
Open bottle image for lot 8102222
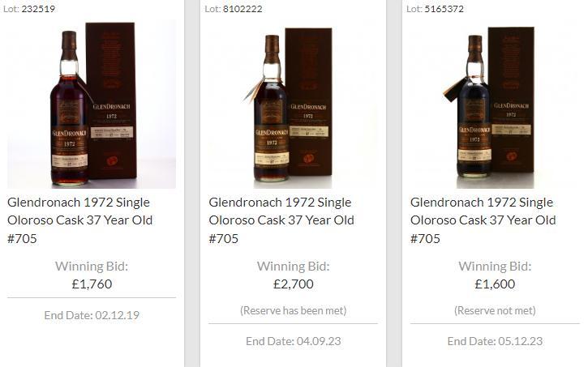(293, 105)
